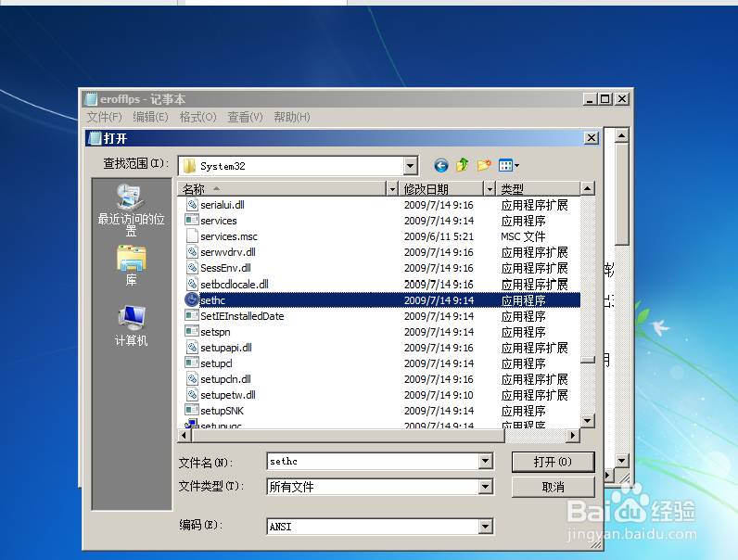This screenshot has height=560, width=738.
Task: Click the sethc application icon
Action: pyautogui.click(x=192, y=299)
